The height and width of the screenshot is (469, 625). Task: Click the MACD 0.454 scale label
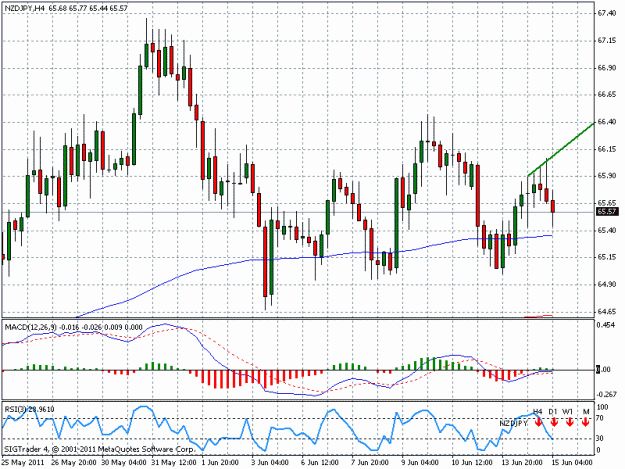(605, 325)
